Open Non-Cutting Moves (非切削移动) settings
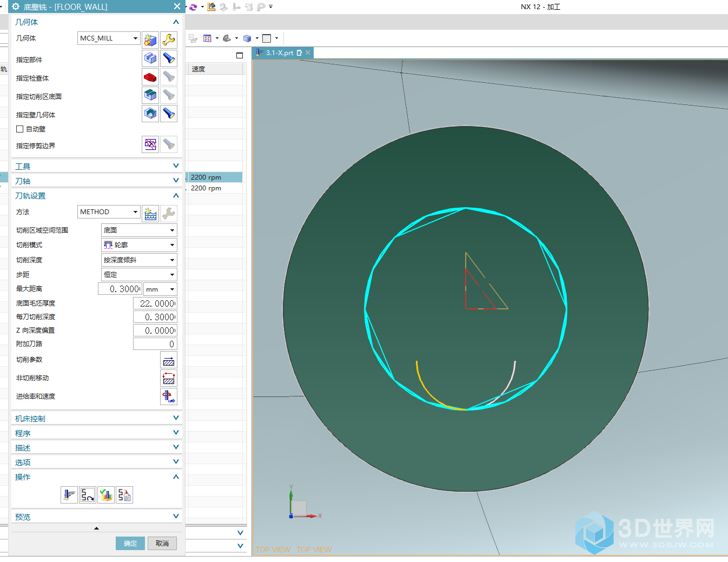Viewport: 728px width, 562px height. tap(169, 379)
